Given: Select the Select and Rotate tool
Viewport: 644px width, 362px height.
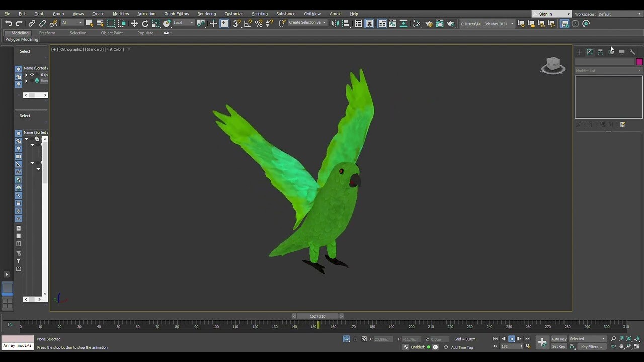Looking at the screenshot, I should click(x=145, y=24).
